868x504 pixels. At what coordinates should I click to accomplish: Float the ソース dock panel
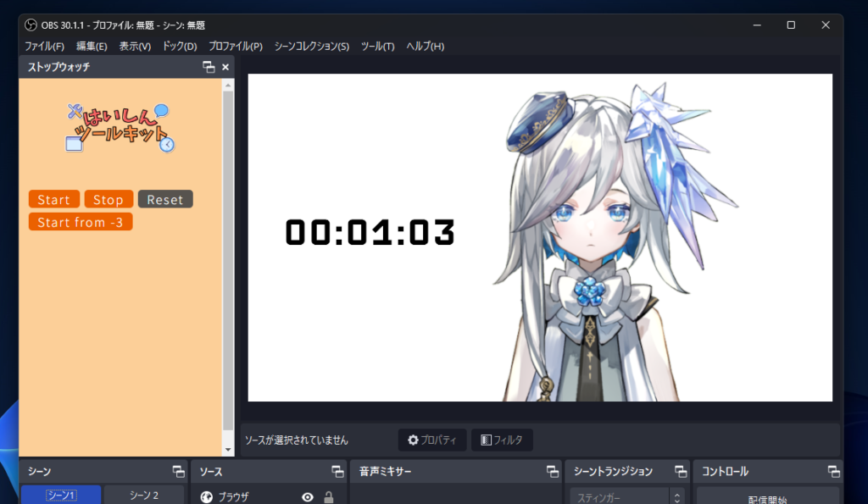[337, 471]
